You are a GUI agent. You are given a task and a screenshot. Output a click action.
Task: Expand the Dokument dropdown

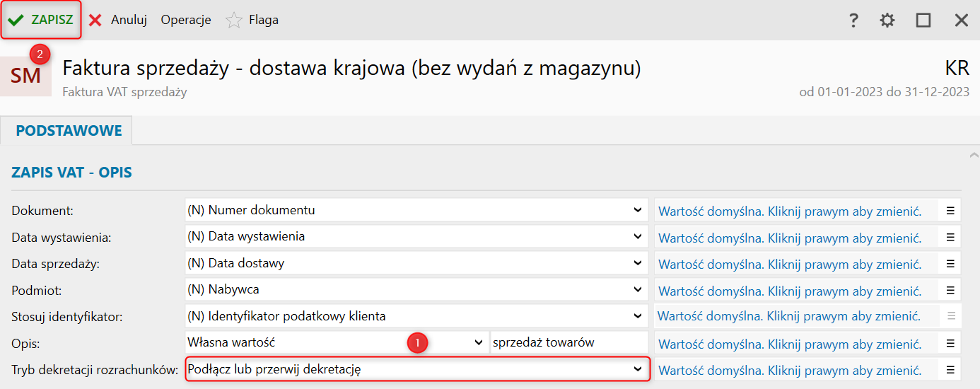[638, 210]
